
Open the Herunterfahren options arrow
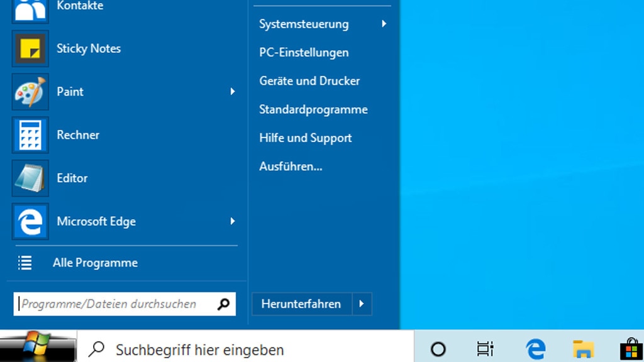[362, 304]
